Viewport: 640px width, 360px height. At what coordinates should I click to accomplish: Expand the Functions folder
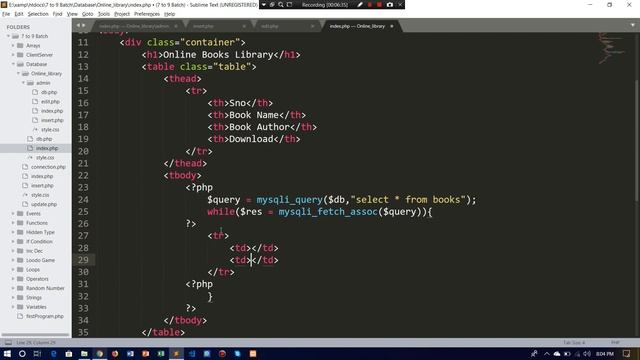(13, 223)
